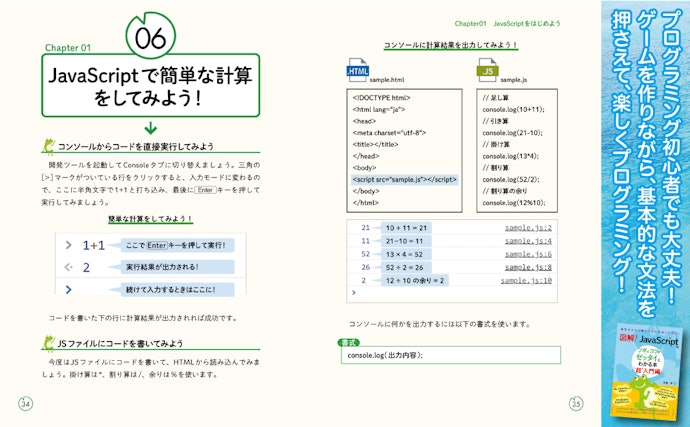The height and width of the screenshot is (427, 690).
Task: Click the <html lang="ja"> code line
Action: (x=379, y=109)
